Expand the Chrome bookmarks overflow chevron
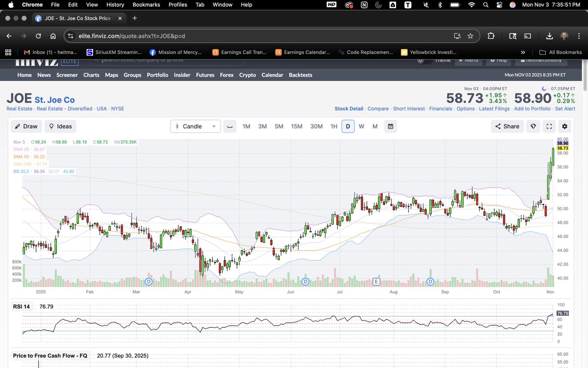Viewport: 588px width, 368px height. (x=523, y=52)
